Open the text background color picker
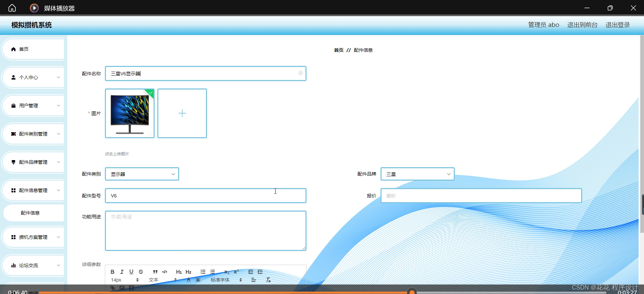 coord(198,280)
